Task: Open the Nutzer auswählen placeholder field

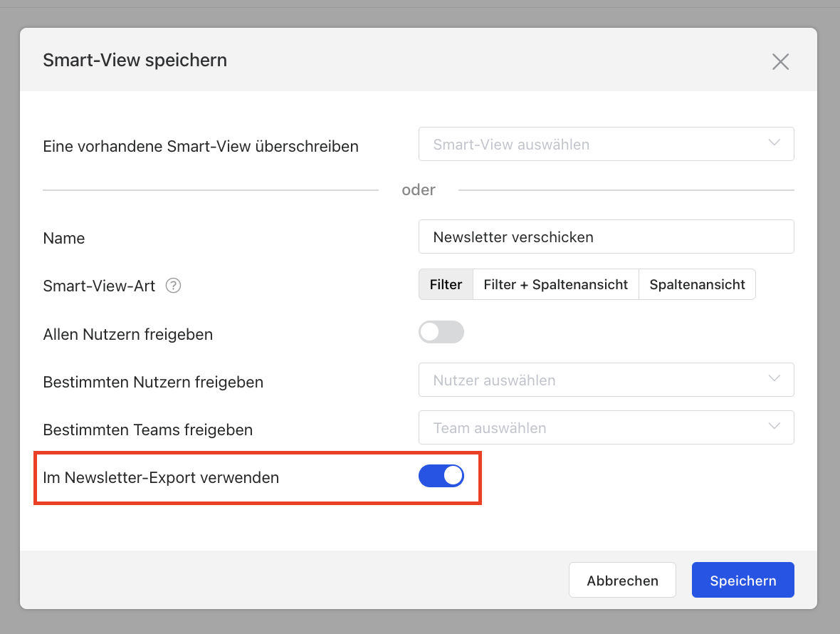Action: click(x=591, y=380)
